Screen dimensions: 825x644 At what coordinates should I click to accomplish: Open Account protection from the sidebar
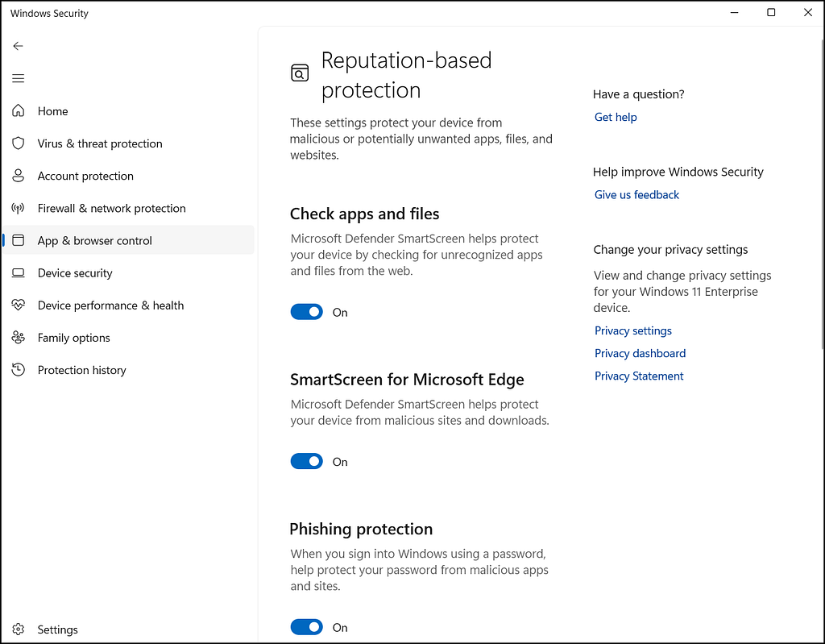85,176
